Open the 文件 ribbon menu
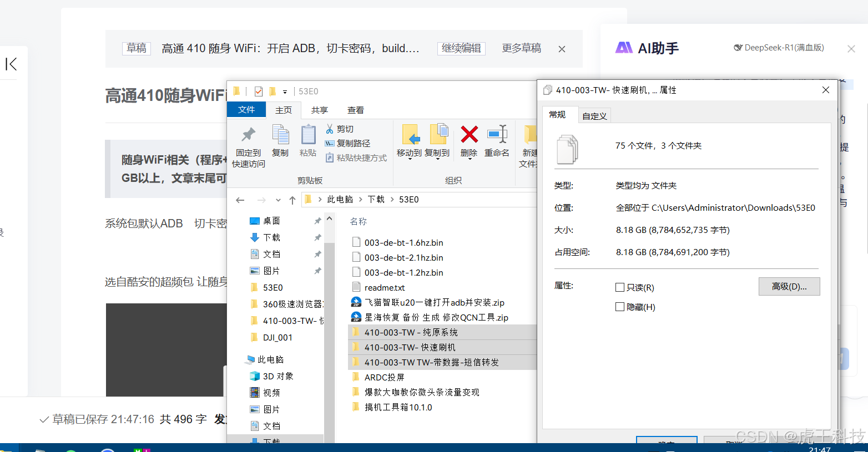The height and width of the screenshot is (452, 868). (x=246, y=110)
